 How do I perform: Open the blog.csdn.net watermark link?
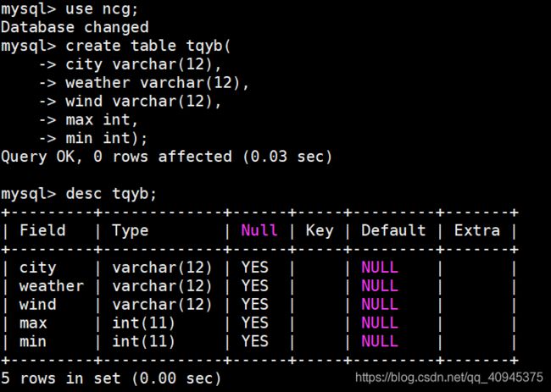pos(449,378)
